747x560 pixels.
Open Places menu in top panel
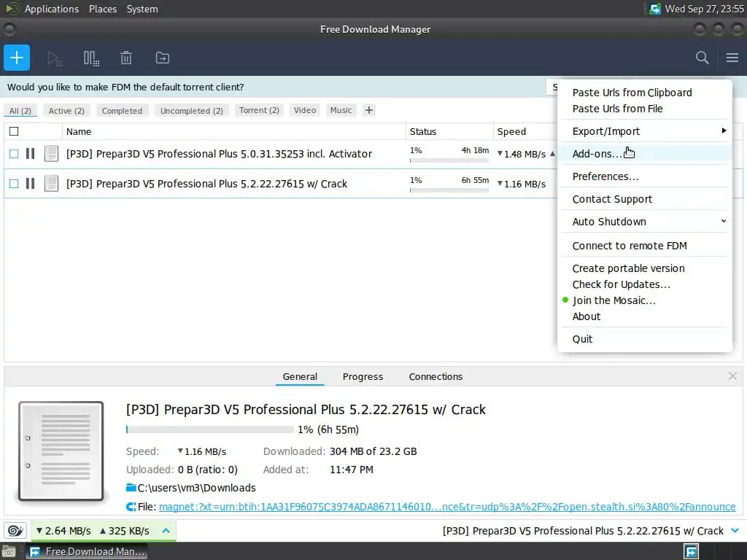[102, 9]
